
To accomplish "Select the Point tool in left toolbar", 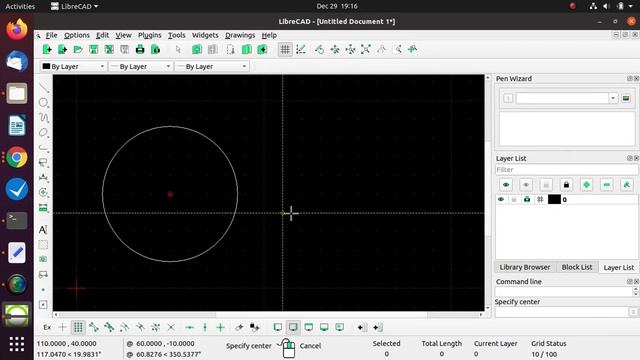I will coord(43,289).
